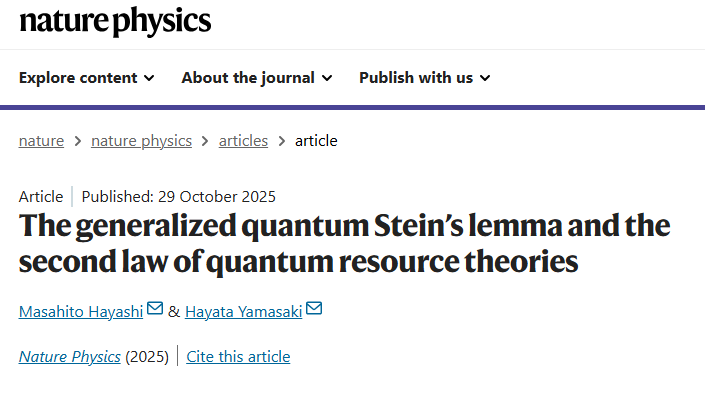This screenshot has width=705, height=402.
Task: Open the Publish with us menu
Action: (416, 78)
